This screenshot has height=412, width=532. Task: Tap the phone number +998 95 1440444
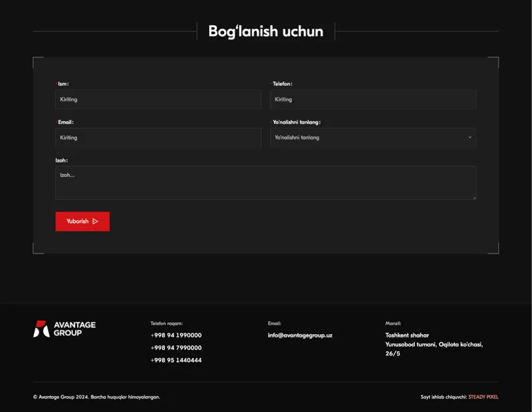coord(176,360)
